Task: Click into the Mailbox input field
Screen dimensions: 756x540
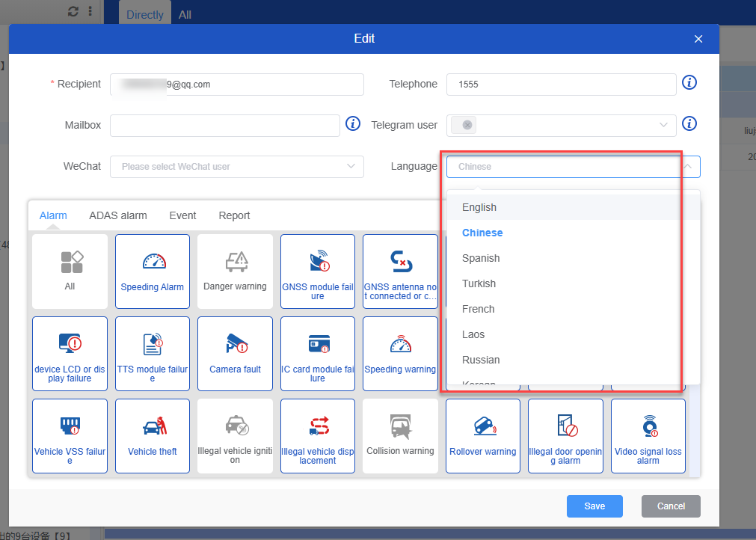Action: (x=224, y=126)
